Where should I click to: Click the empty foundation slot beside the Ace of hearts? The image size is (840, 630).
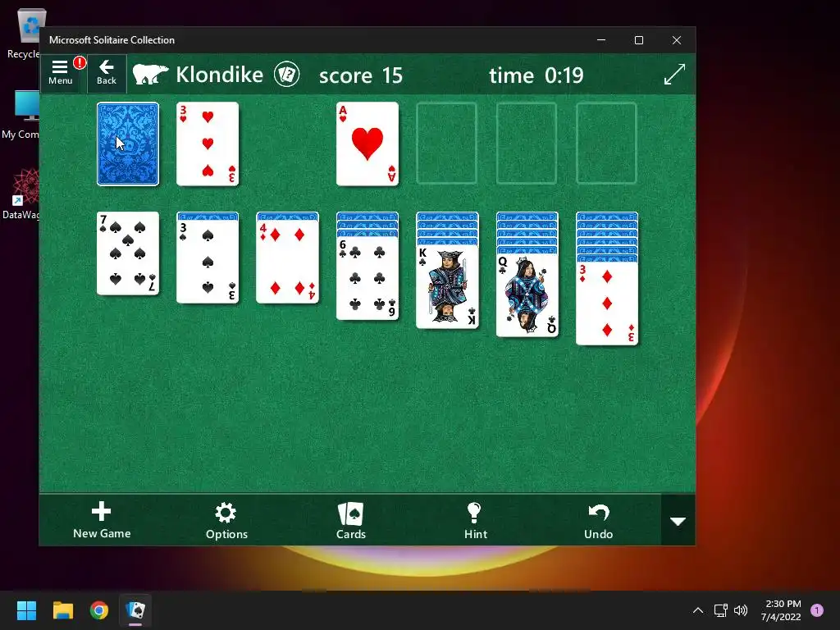447,144
